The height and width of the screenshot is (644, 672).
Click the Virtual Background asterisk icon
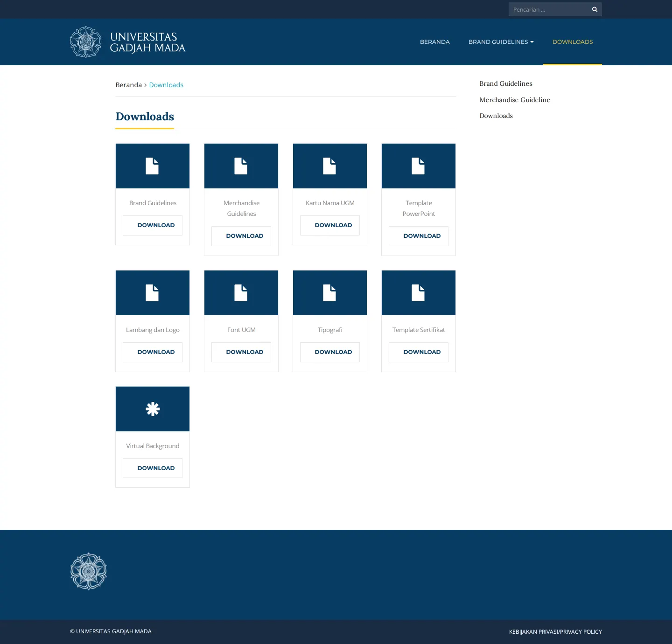pyautogui.click(x=153, y=409)
